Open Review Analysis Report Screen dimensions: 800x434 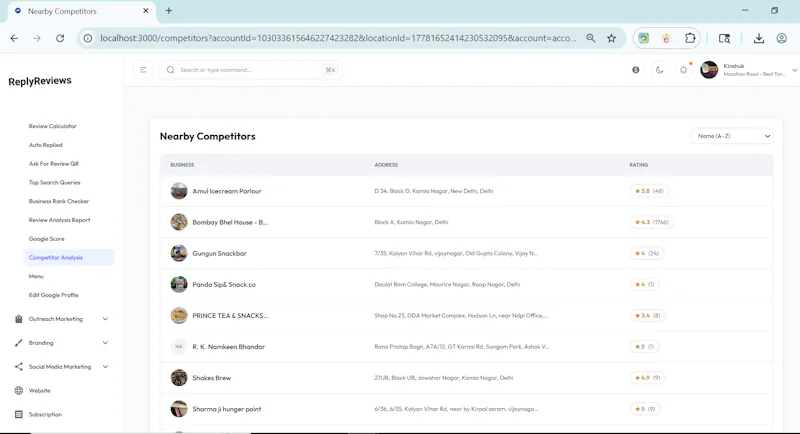(59, 220)
